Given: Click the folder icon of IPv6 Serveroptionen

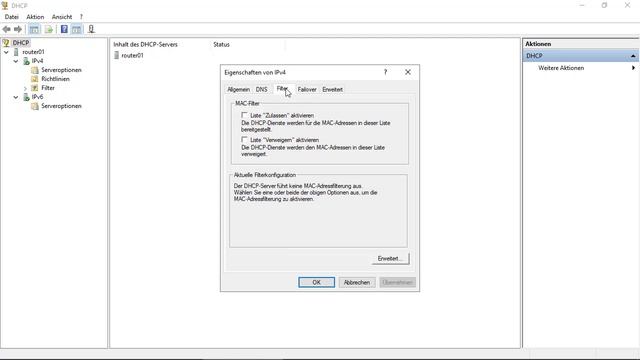Looking at the screenshot, I should pyautogui.click(x=35, y=106).
